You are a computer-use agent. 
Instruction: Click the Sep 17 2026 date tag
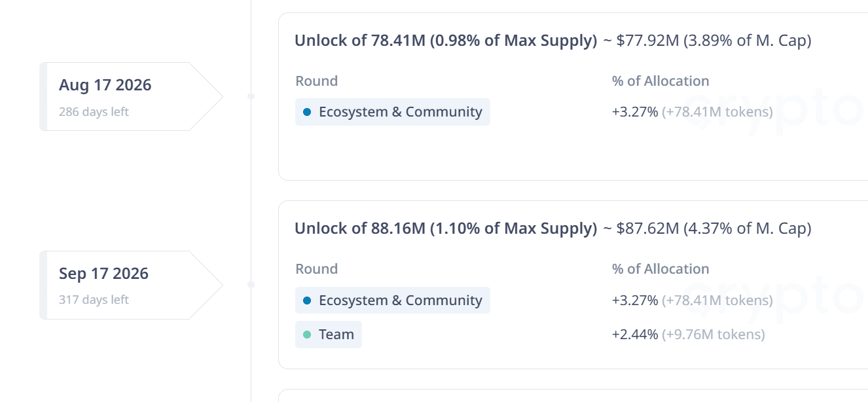point(131,285)
